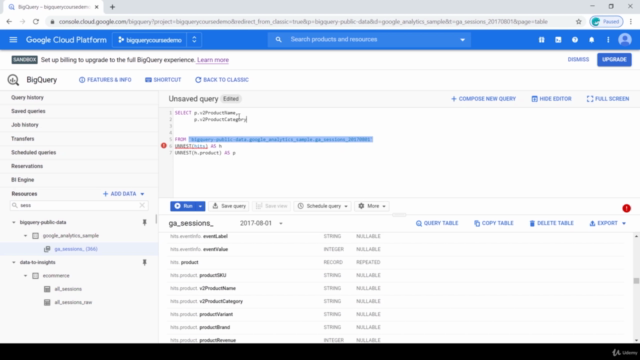Unpin the bigquery-public-data project

[144, 222]
